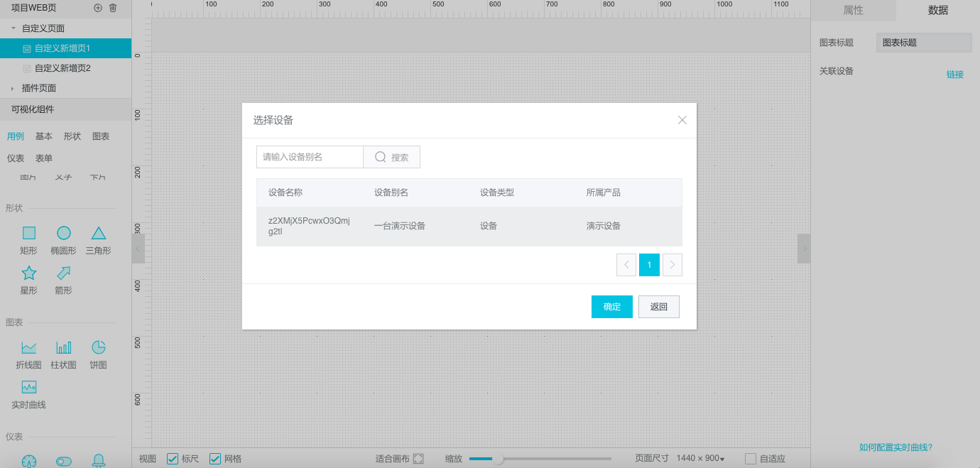Select the 箭形 arrow shape
This screenshot has width=980, height=468.
point(64,273)
